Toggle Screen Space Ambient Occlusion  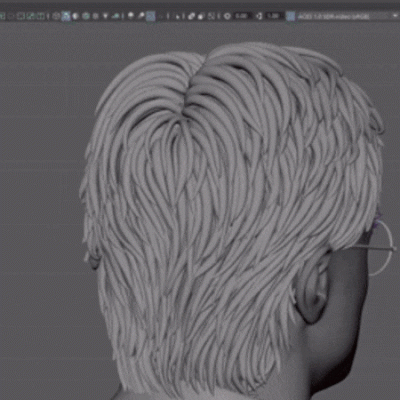tap(130, 16)
